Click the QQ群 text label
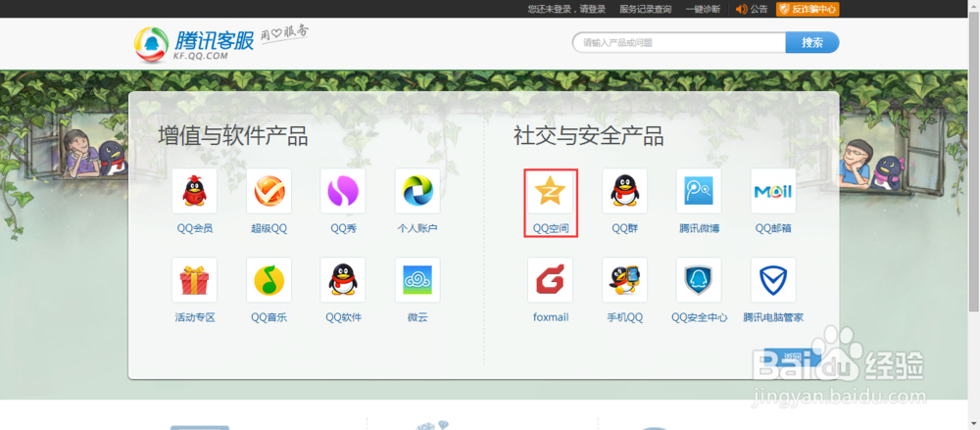The width and height of the screenshot is (980, 430). pyautogui.click(x=624, y=229)
